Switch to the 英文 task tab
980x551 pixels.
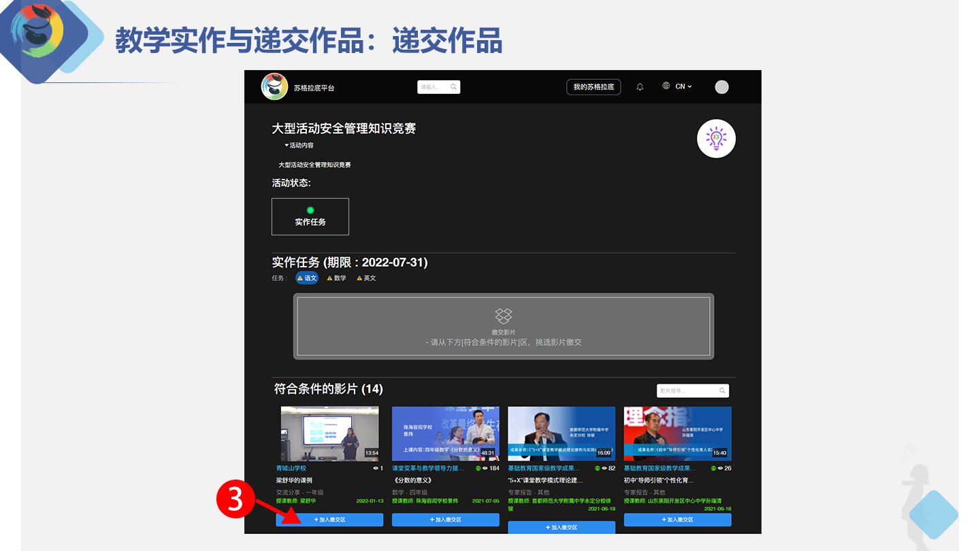pyautogui.click(x=366, y=278)
